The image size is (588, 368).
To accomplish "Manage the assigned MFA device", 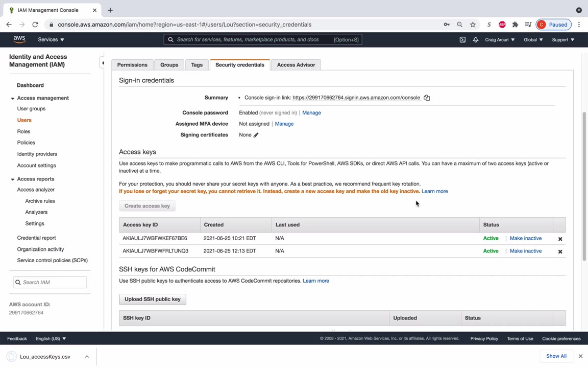I will pos(284,124).
